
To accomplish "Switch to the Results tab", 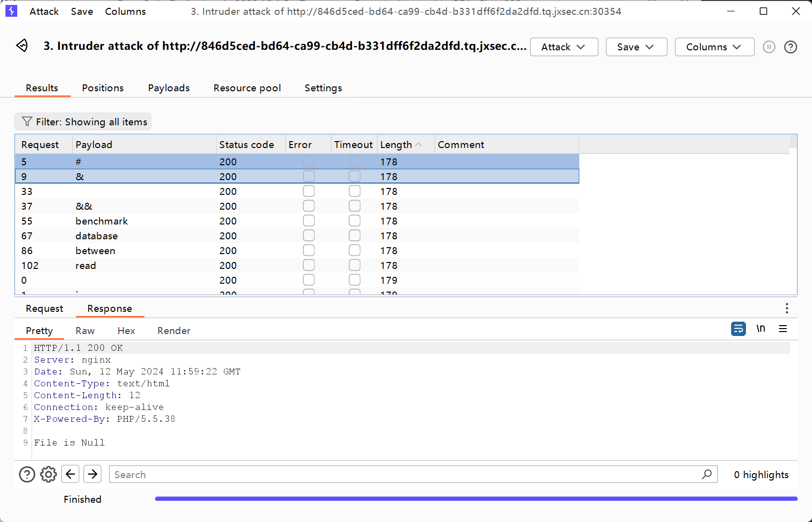I will (42, 88).
